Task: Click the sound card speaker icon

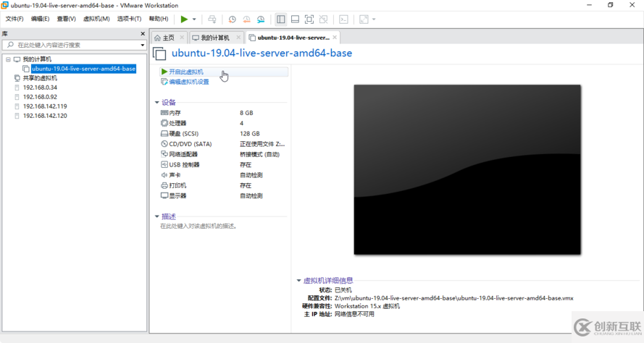Action: pyautogui.click(x=164, y=175)
